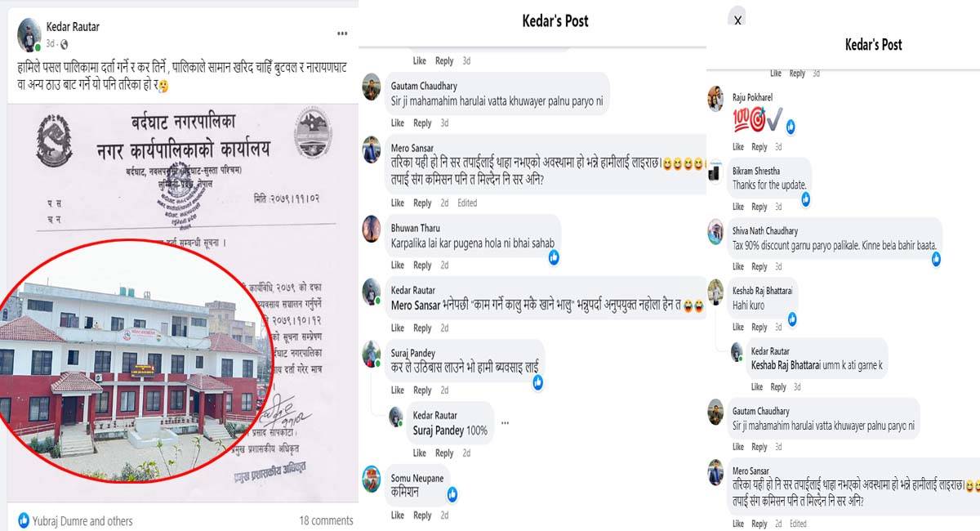Image resolution: width=980 pixels, height=531 pixels.
Task: Close the post dialog with X
Action: [737, 20]
